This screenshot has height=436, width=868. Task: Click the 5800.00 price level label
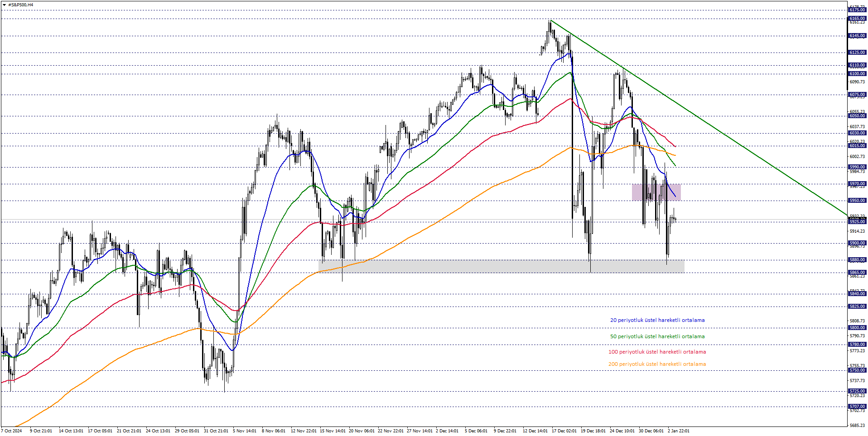857,328
